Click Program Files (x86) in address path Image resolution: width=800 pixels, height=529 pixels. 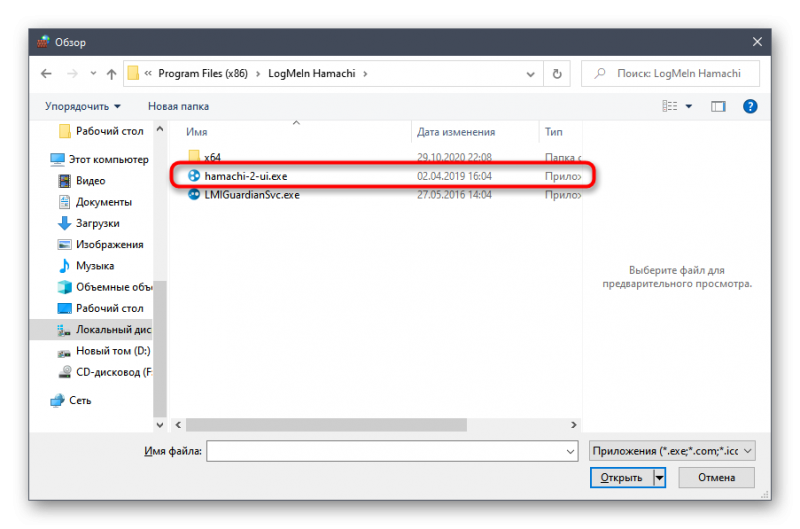click(203, 73)
